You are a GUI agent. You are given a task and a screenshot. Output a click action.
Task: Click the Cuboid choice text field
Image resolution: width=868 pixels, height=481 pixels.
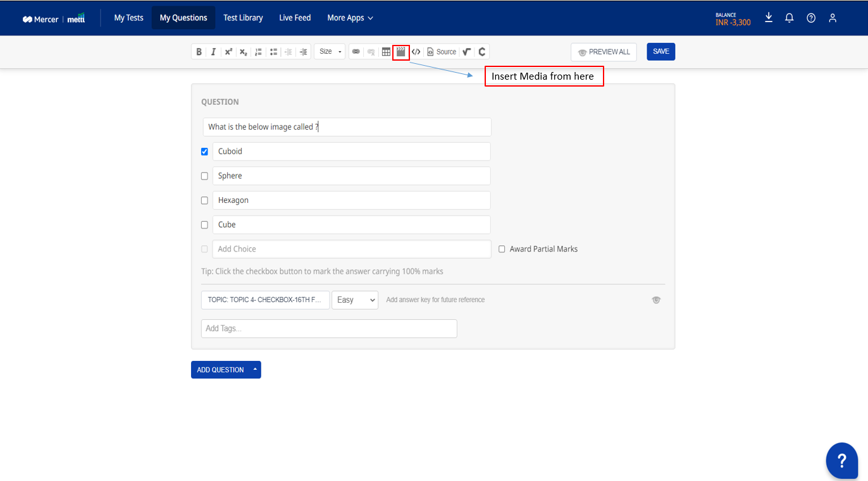[351, 152]
